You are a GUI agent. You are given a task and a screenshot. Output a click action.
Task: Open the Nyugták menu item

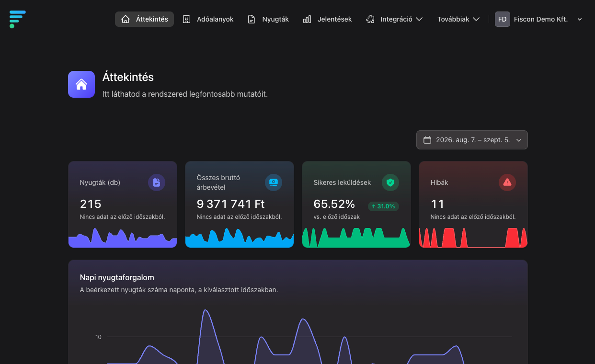click(268, 19)
